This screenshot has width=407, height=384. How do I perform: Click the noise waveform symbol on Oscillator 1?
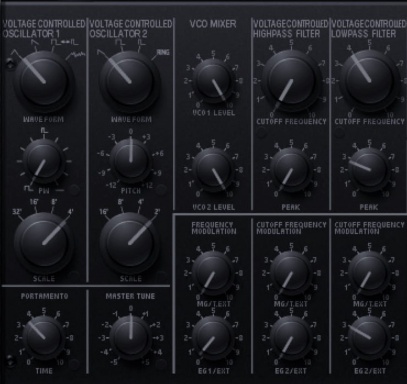75,55
